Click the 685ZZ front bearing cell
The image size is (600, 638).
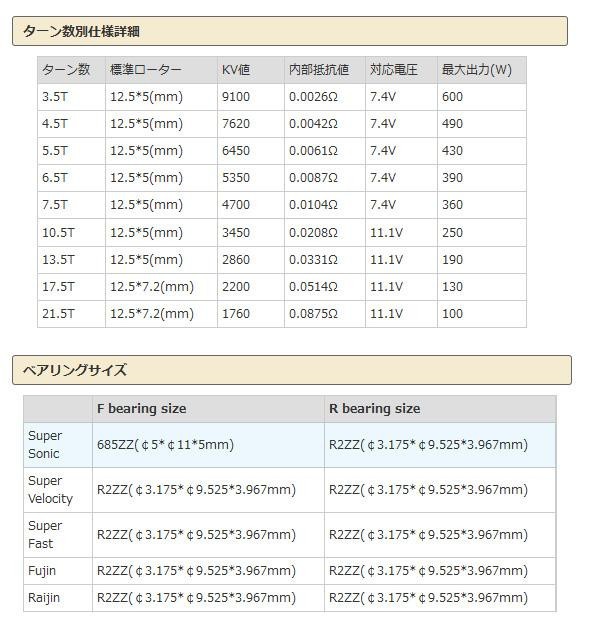[165, 445]
